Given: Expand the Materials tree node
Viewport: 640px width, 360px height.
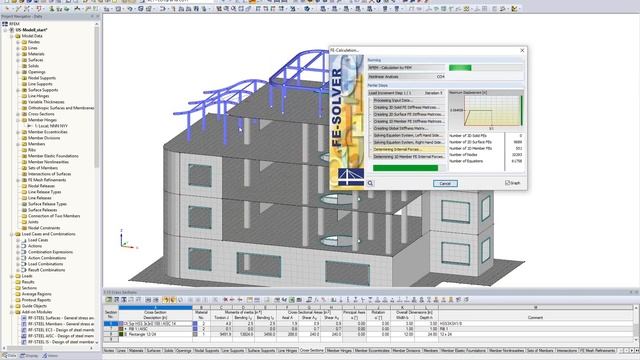Looking at the screenshot, I should [18, 54].
